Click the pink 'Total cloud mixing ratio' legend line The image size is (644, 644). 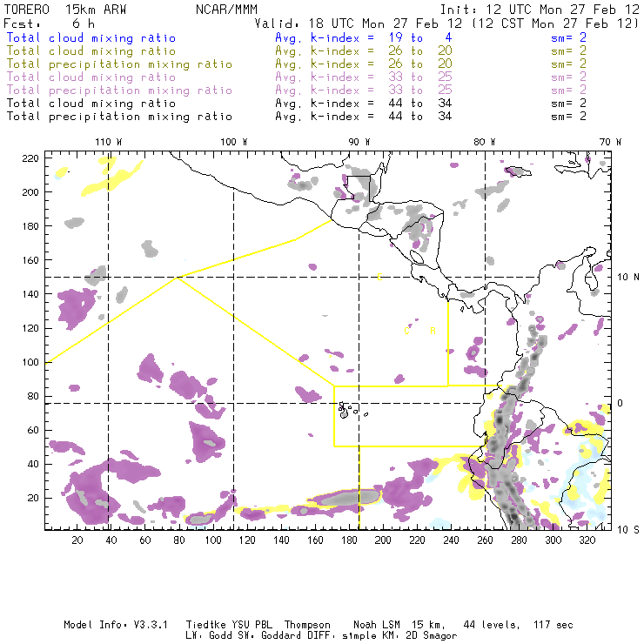(91, 77)
